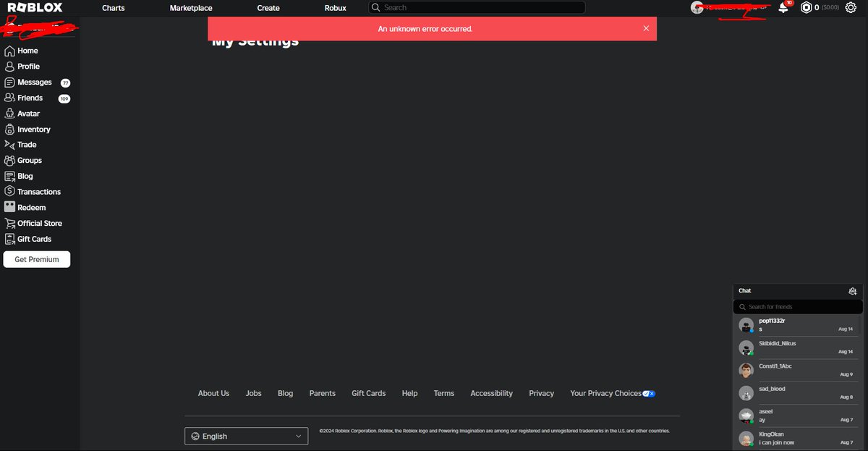Screen dimensions: 868x451
Task: Click the Avatar icon in sidebar
Action: (x=9, y=114)
